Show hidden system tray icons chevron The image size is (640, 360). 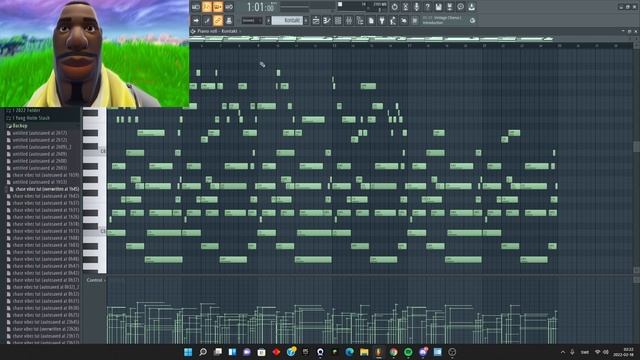(563, 352)
